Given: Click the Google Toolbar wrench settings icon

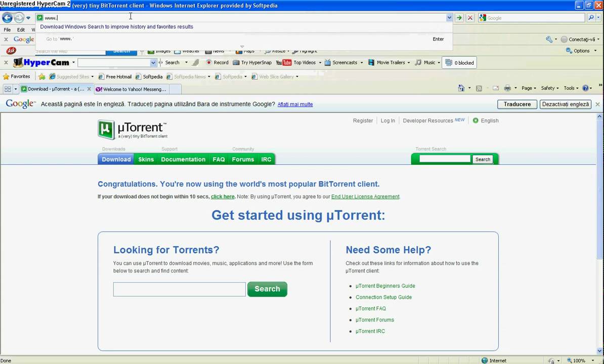Looking at the screenshot, I should (549, 39).
